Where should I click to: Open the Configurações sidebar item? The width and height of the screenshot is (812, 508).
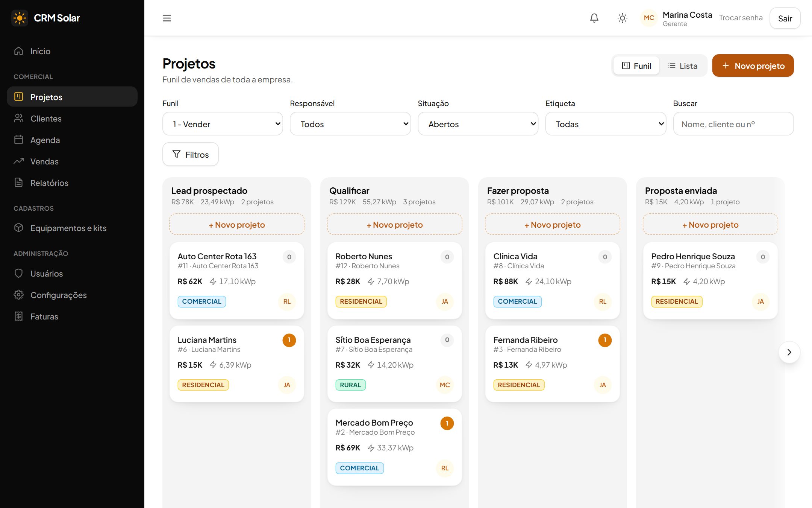tap(72, 295)
